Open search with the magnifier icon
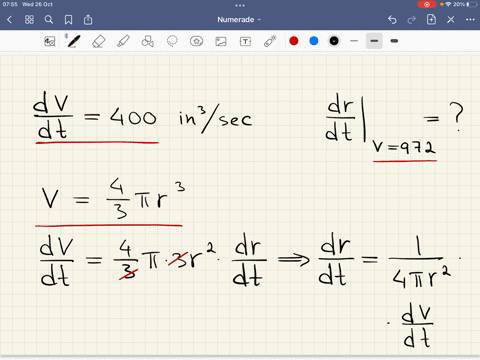This screenshot has height=360, width=480. [x=49, y=20]
